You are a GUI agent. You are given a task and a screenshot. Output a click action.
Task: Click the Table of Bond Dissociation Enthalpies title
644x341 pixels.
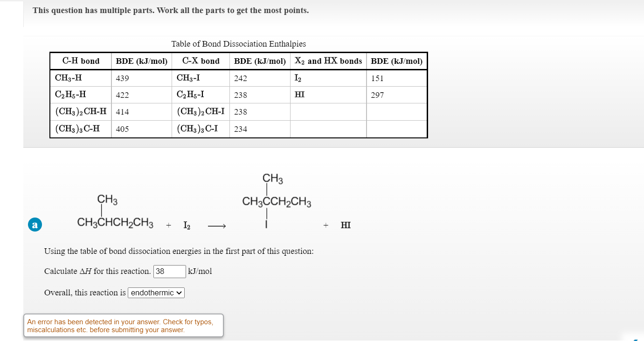(x=239, y=44)
